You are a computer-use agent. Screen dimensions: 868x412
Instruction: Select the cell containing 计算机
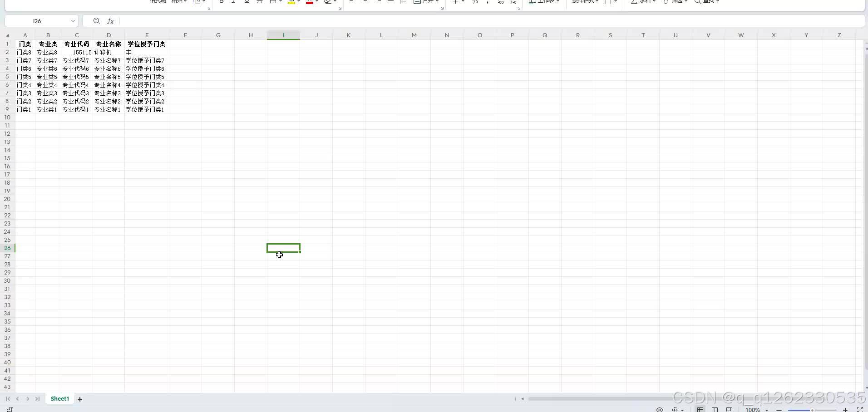(x=108, y=52)
